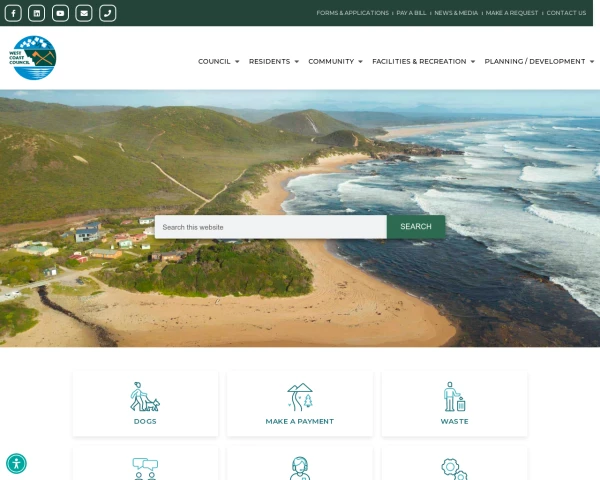Click the phone call icon
Screen dimensions: 600x480
click(108, 13)
